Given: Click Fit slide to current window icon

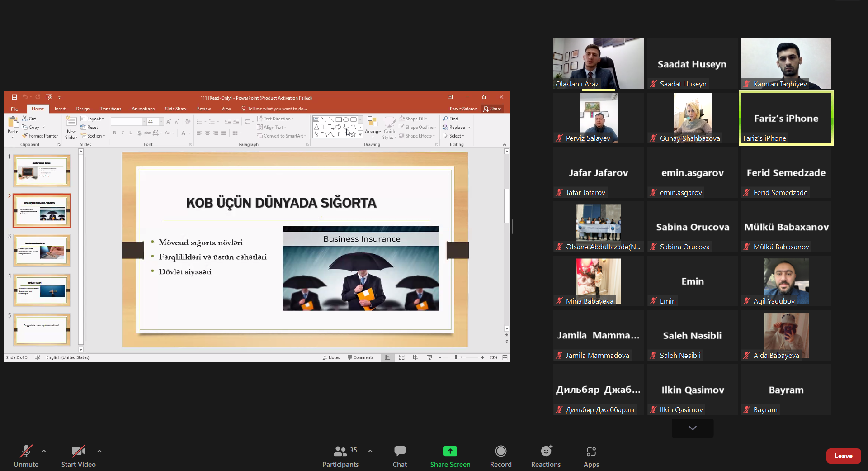Looking at the screenshot, I should (505, 357).
